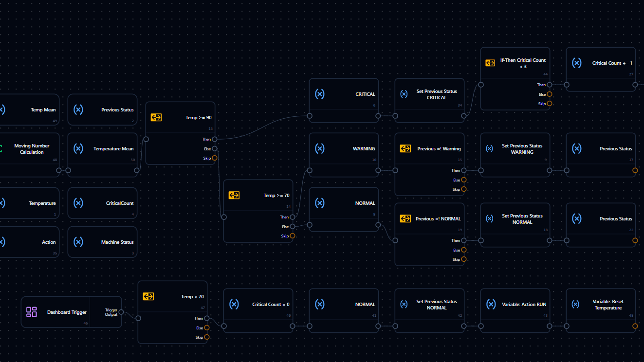Select the Temp >= 90 condition icon
Screen dimensions: 644x362
click(x=156, y=117)
